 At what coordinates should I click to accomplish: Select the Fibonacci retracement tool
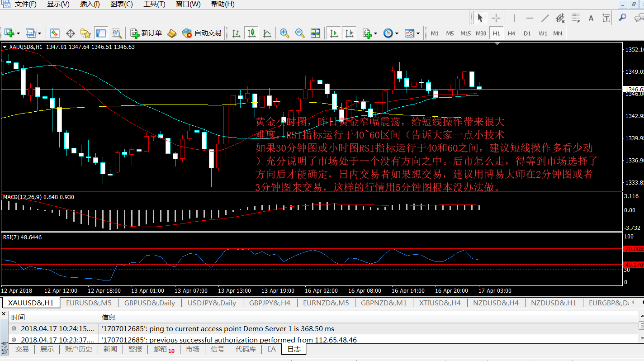[575, 18]
